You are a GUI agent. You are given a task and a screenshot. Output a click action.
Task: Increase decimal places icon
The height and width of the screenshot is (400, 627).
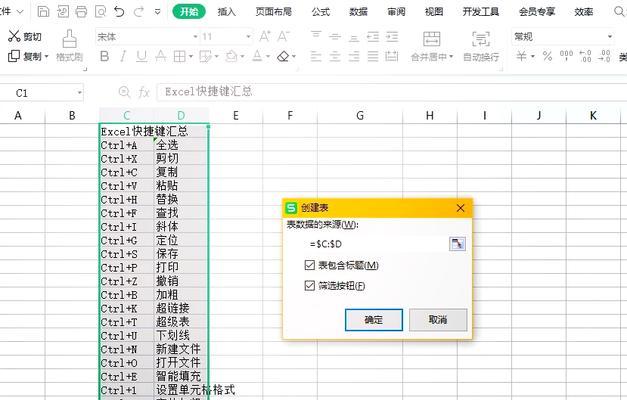pos(585,56)
